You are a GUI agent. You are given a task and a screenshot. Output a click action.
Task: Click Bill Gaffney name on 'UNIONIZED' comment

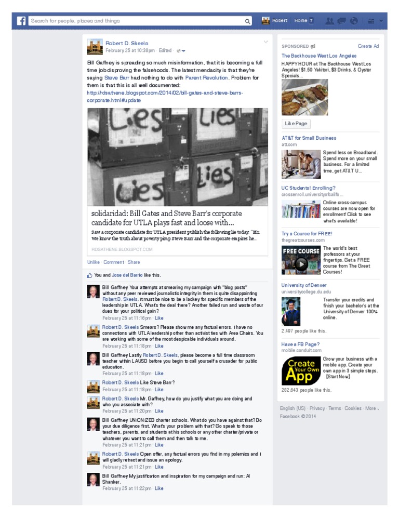click(115, 420)
